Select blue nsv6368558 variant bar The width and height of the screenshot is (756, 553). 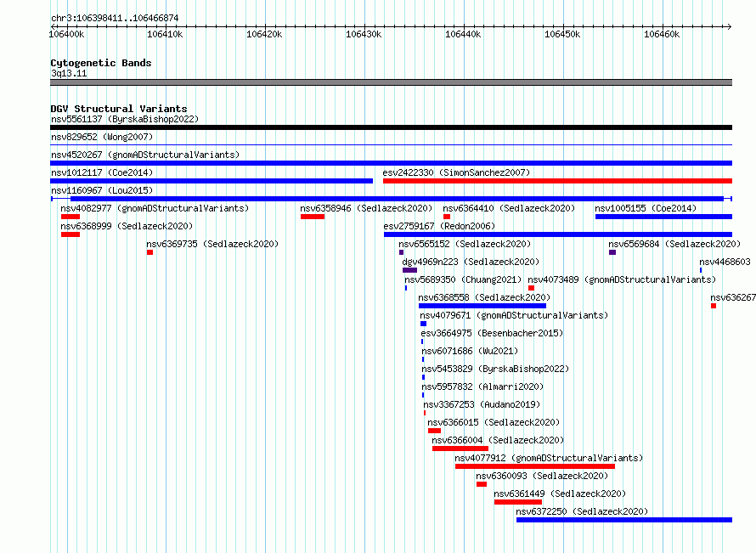tap(482, 306)
